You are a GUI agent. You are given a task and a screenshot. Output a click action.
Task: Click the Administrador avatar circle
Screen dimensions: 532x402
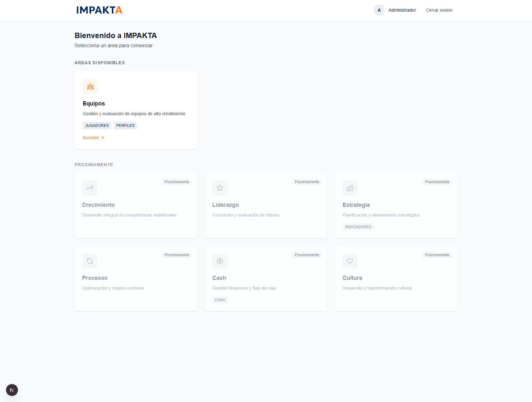(379, 10)
